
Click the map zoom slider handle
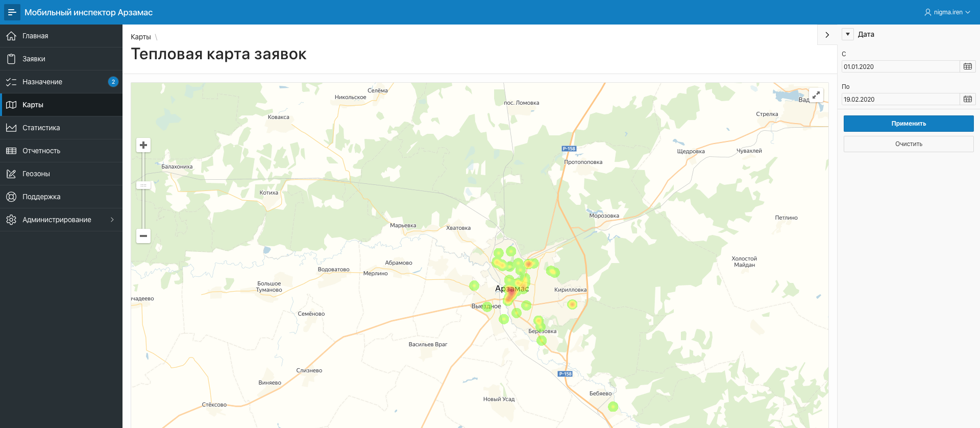point(143,185)
